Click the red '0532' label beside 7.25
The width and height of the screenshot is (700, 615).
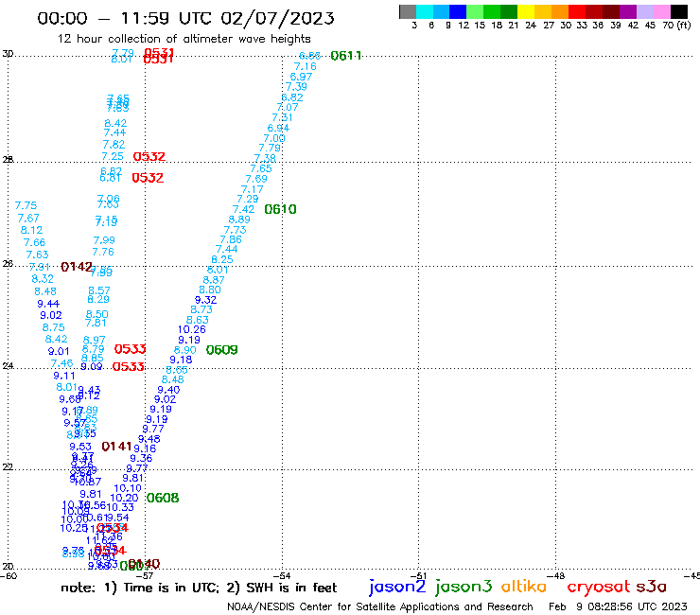pyautogui.click(x=149, y=156)
